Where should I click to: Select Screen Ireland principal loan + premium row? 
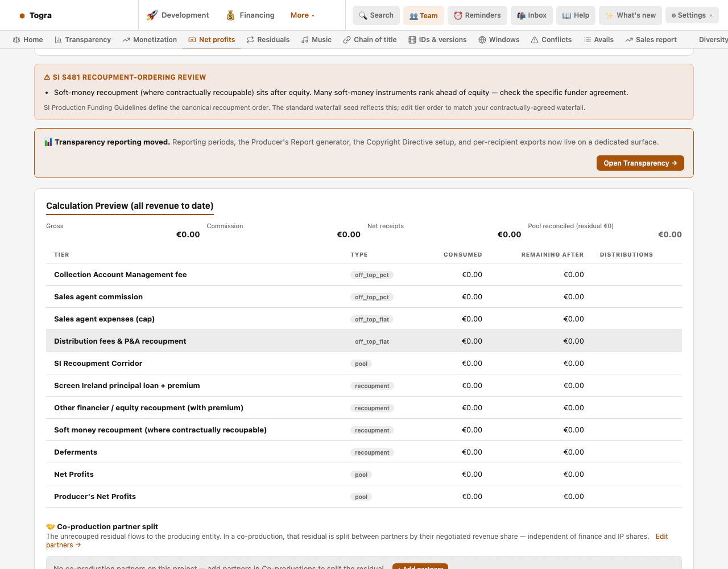364,386
